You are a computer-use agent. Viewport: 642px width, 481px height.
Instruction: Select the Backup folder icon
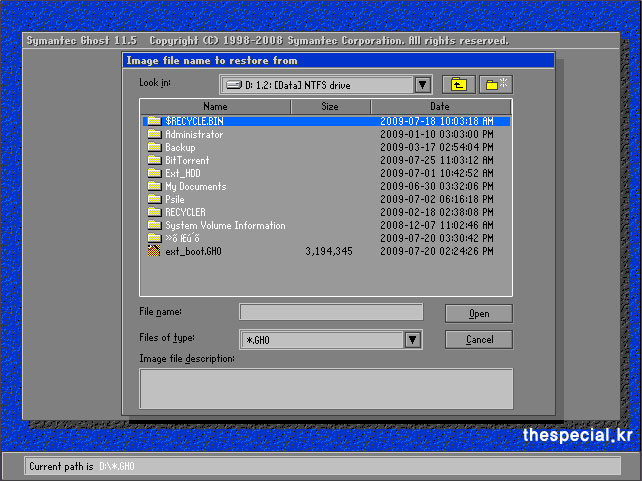pos(154,147)
